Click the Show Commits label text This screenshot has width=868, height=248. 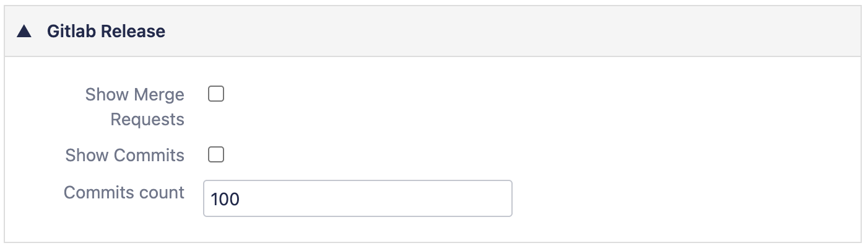pos(124,155)
